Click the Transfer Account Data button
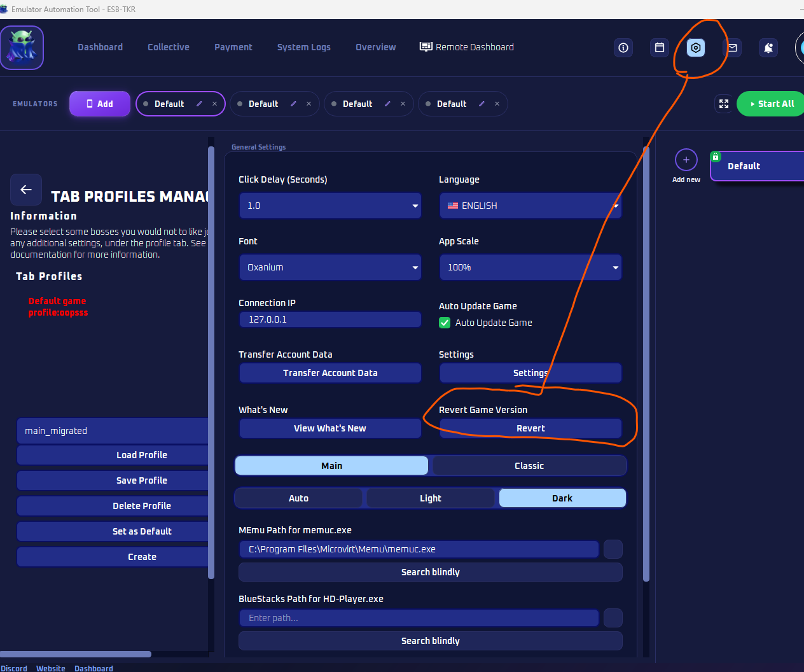The height and width of the screenshot is (672, 804). click(330, 373)
